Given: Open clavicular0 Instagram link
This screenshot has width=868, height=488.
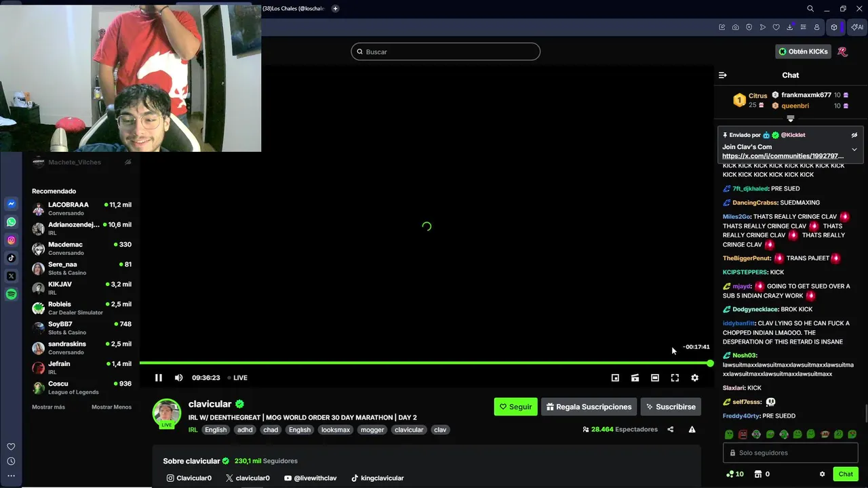Looking at the screenshot, I should coord(189,479).
